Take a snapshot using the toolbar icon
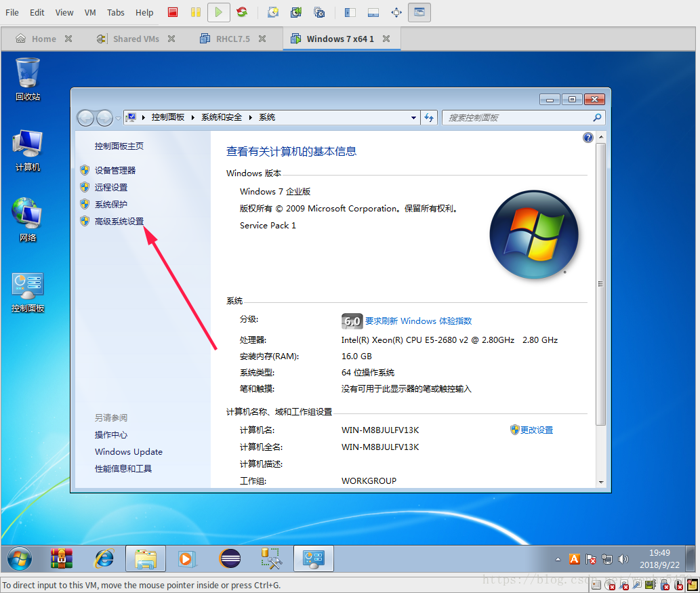Image resolution: width=700 pixels, height=593 pixels. click(273, 12)
